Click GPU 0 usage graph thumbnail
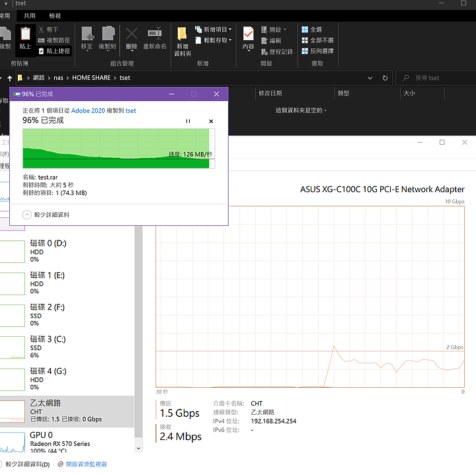 click(12, 443)
